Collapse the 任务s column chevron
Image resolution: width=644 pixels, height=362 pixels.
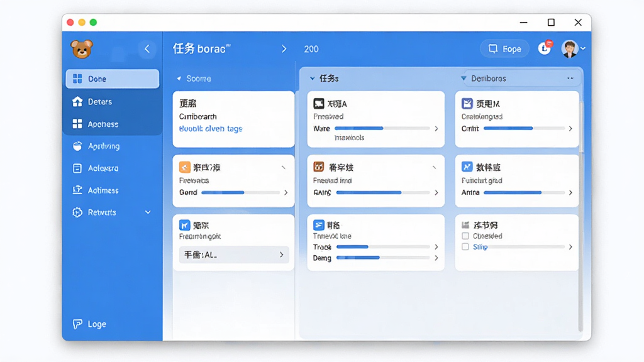[x=312, y=79]
